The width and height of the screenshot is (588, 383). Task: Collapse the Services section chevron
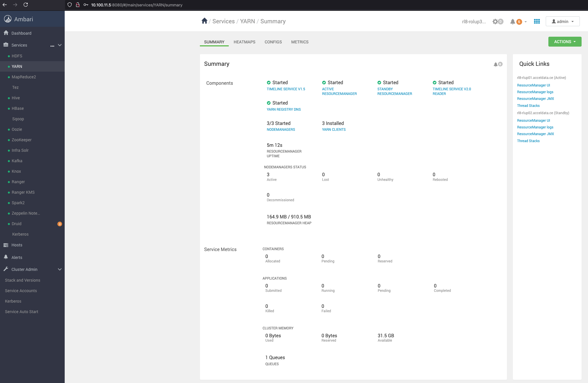coord(60,45)
